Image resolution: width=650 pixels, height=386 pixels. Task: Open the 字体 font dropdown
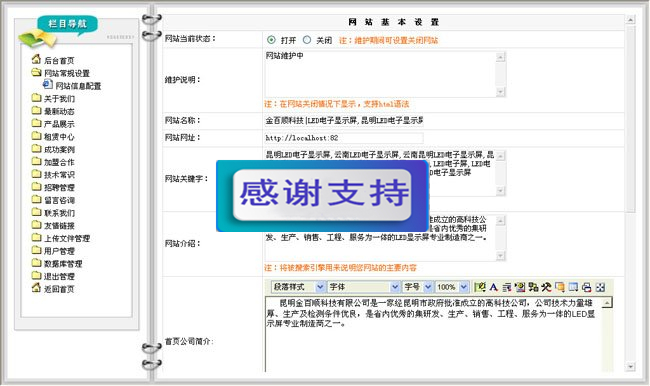pos(364,287)
